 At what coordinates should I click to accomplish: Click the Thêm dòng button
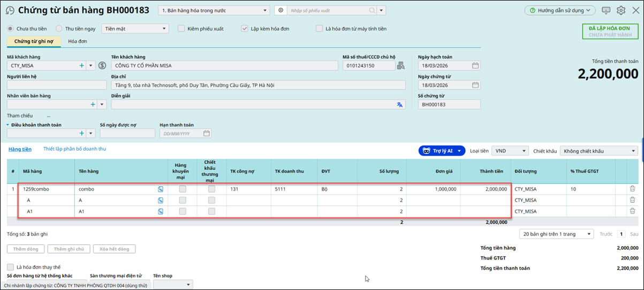(26, 249)
